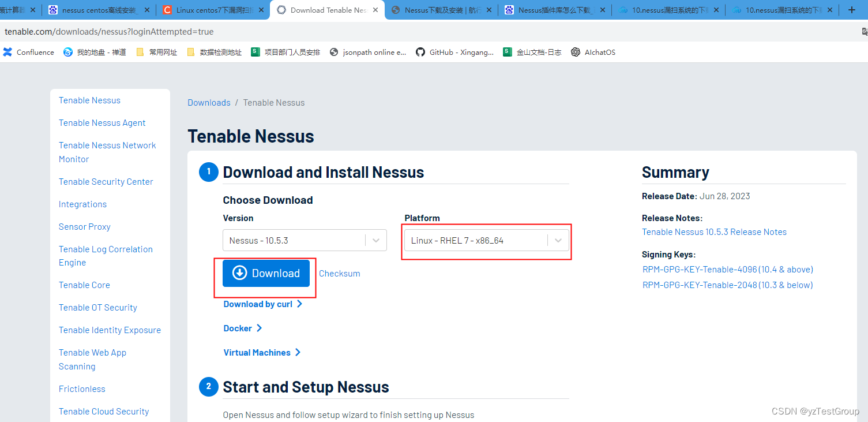The height and width of the screenshot is (422, 868).
Task: Expand the Virtual Machines section
Action: coord(262,353)
